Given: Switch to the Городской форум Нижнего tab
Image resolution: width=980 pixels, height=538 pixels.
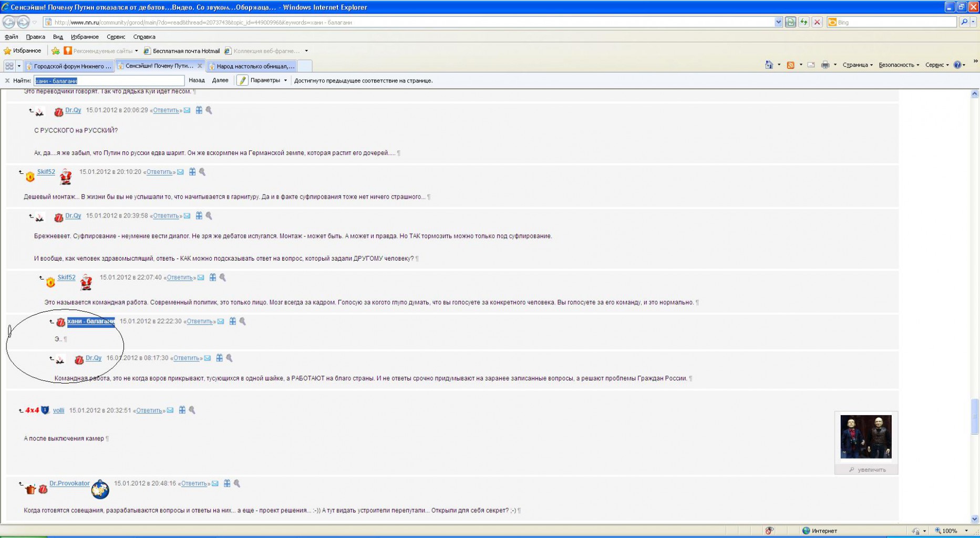Looking at the screenshot, I should coord(69,66).
